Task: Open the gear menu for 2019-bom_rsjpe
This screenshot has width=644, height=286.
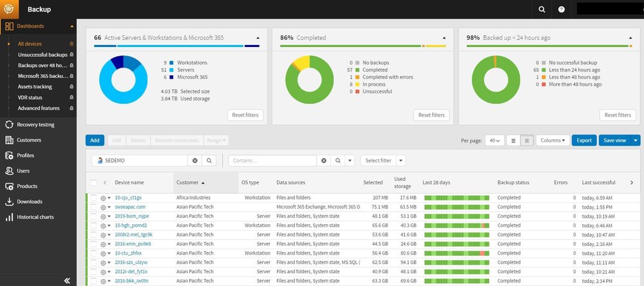Action: (106, 216)
